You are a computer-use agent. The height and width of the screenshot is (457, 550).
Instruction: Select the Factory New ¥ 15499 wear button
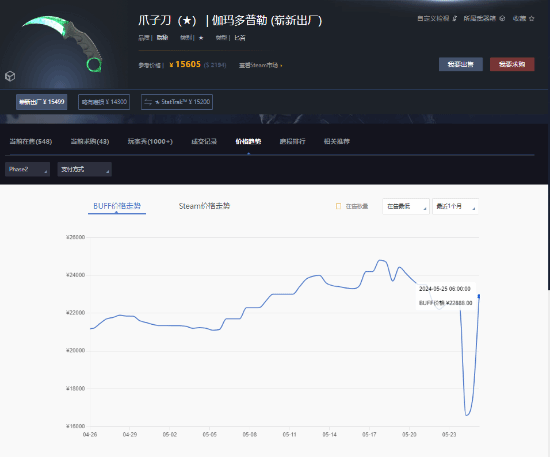tap(41, 102)
